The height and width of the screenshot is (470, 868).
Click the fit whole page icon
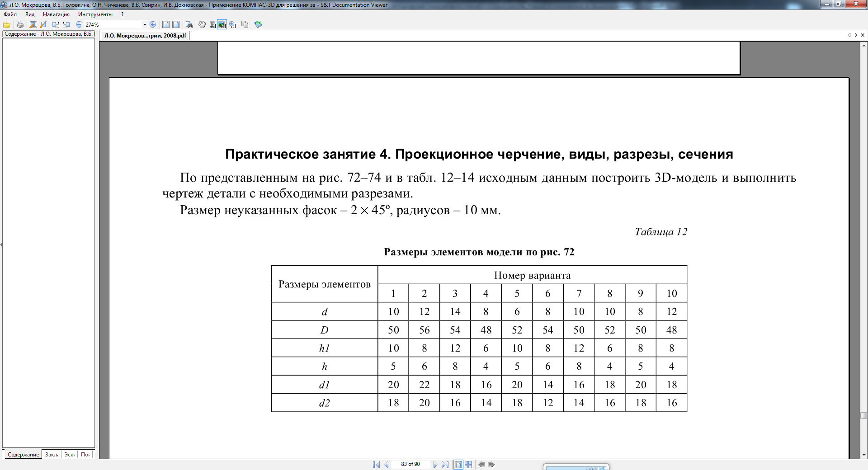166,24
